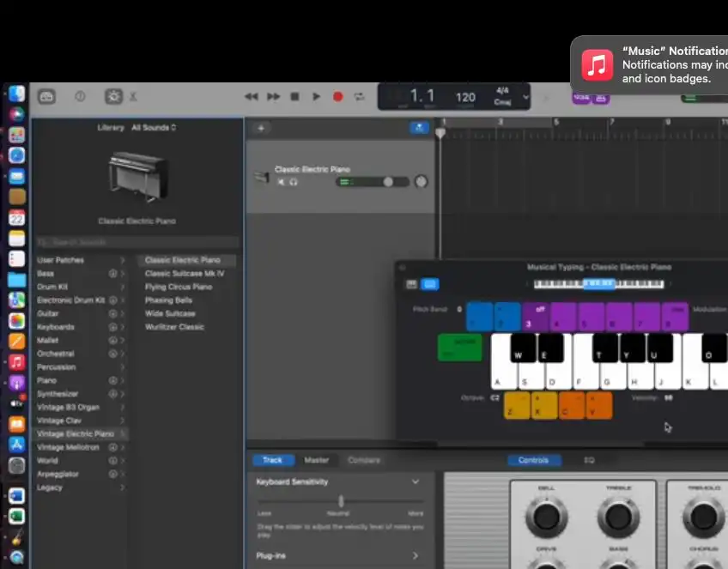Image resolution: width=728 pixels, height=569 pixels.
Task: Switch to the Master tab
Action: point(317,460)
